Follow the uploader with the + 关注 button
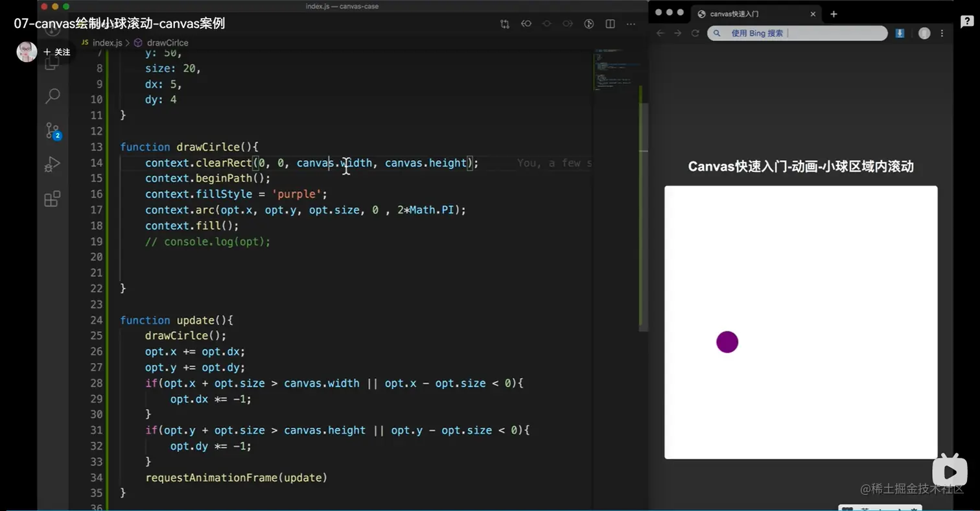The height and width of the screenshot is (511, 980). pos(57,52)
